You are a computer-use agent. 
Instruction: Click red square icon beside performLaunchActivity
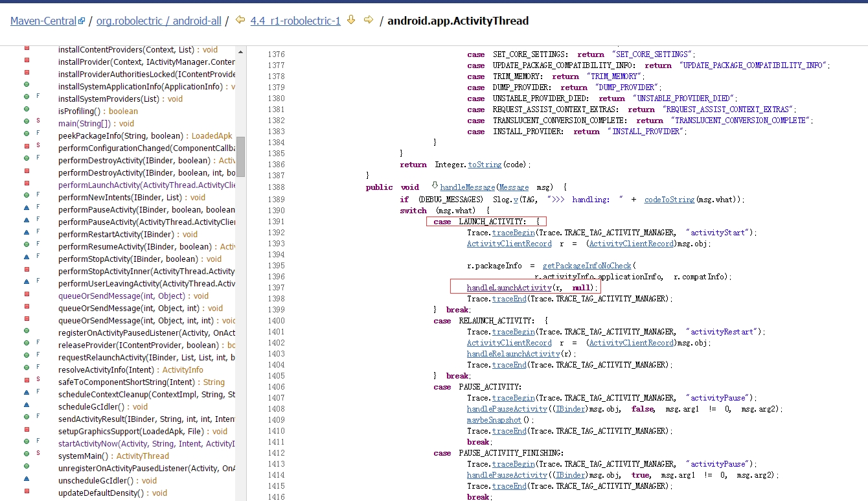point(27,183)
